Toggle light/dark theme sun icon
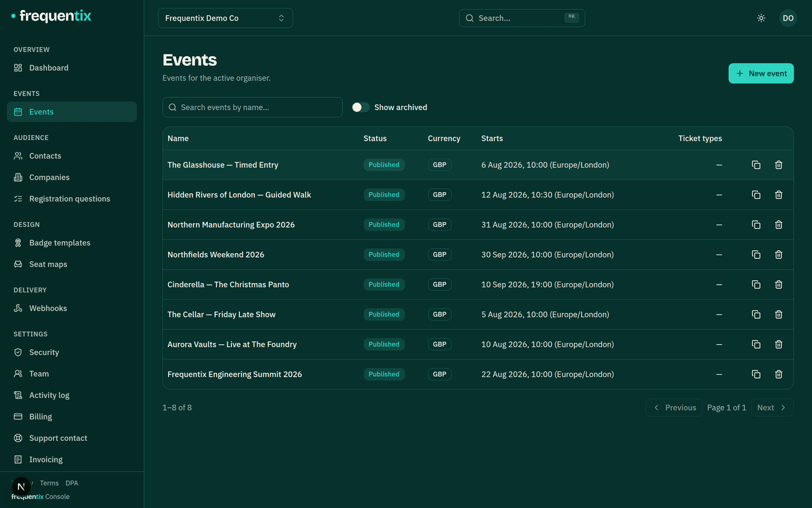The height and width of the screenshot is (508, 812). (x=761, y=18)
